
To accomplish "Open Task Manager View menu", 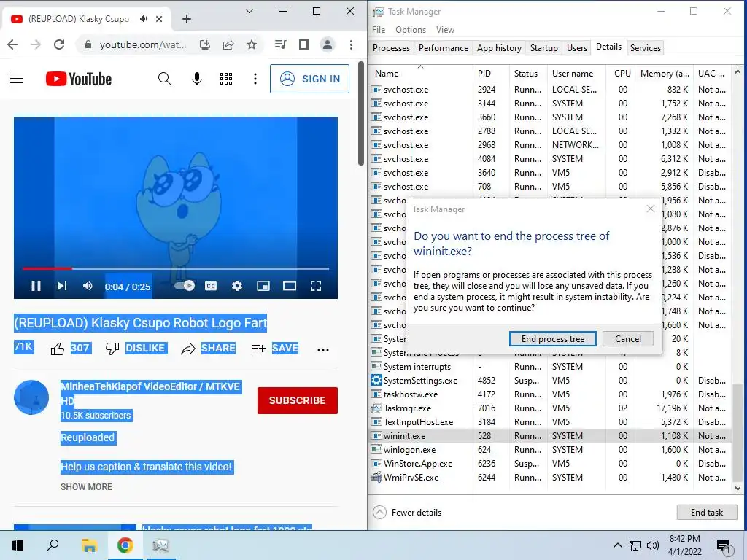I will coord(445,29).
